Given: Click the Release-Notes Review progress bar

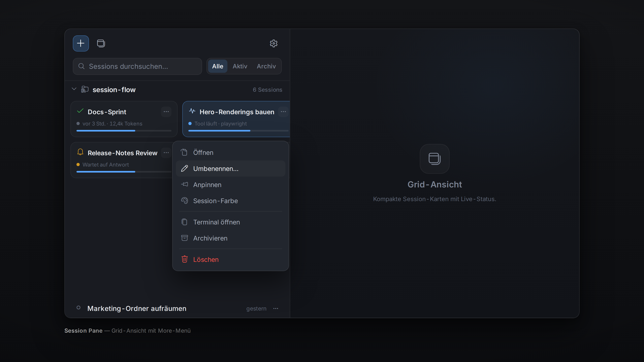Looking at the screenshot, I should pos(124,172).
